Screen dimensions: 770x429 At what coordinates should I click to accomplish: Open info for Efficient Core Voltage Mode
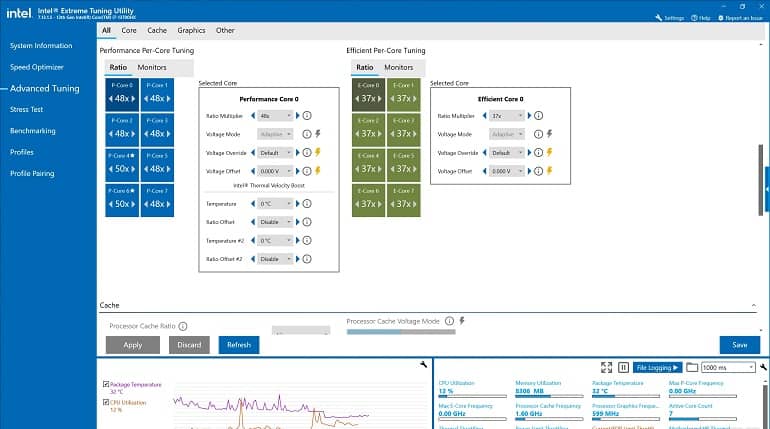pyautogui.click(x=539, y=134)
